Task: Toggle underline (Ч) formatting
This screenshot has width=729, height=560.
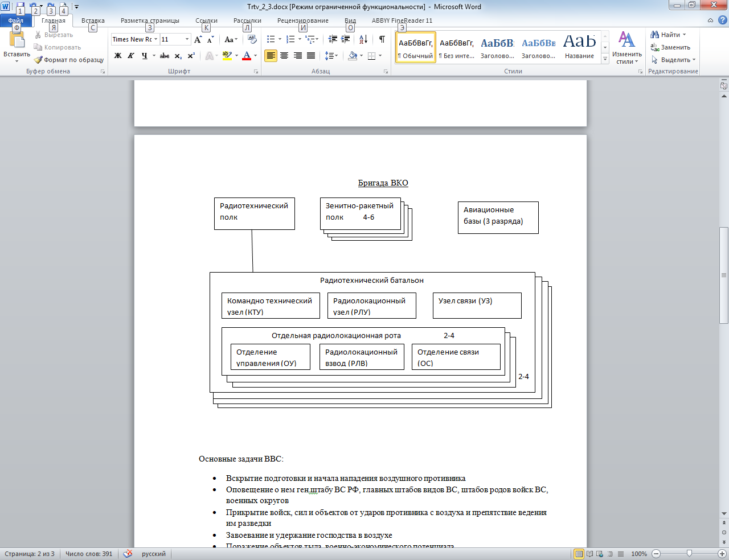Action: point(144,56)
